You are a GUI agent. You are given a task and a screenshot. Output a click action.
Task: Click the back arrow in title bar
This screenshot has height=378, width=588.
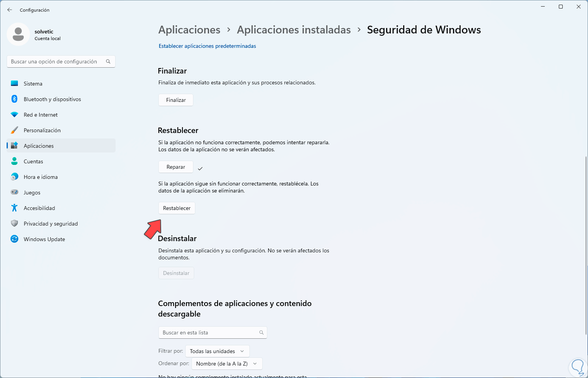(x=10, y=10)
